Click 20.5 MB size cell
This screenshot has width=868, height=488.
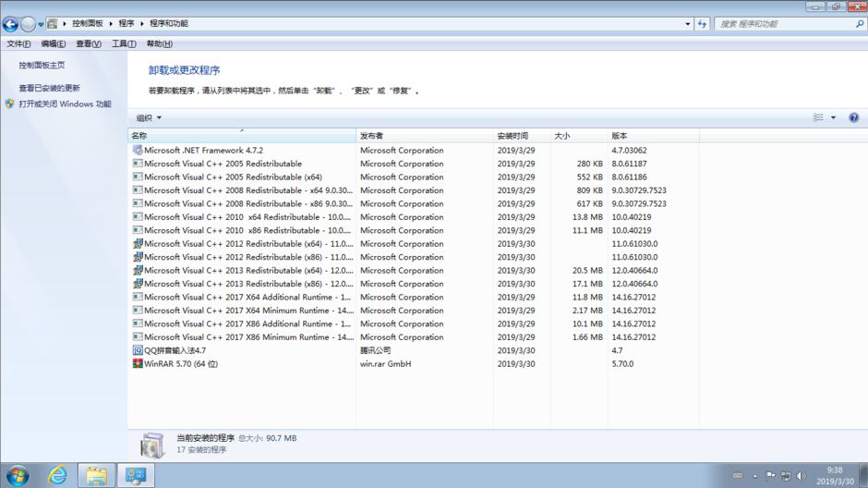click(x=587, y=270)
